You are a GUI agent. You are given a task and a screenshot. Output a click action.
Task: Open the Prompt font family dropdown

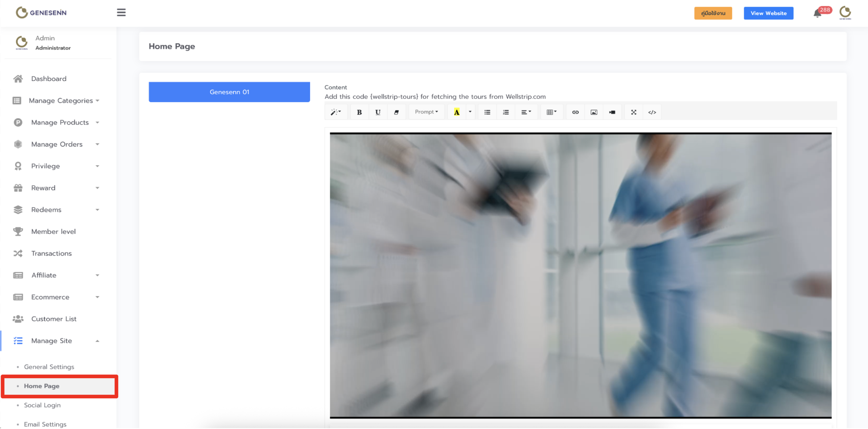(426, 112)
